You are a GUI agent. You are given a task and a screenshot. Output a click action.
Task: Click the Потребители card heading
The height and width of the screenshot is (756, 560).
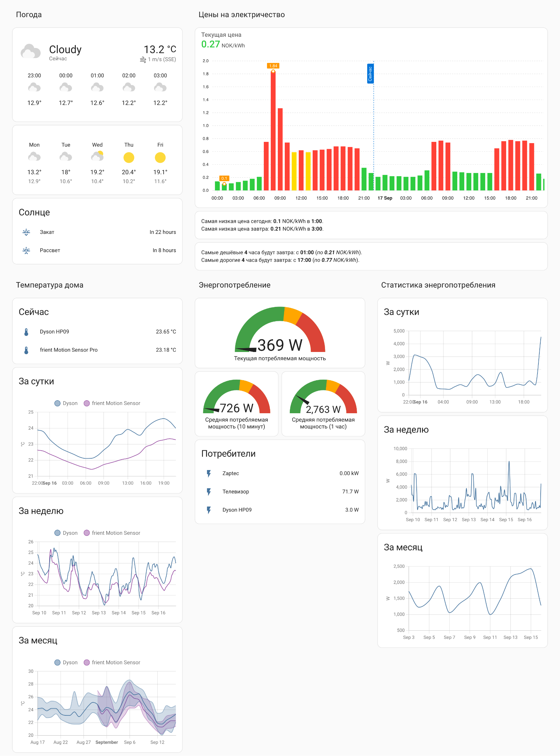coord(229,454)
